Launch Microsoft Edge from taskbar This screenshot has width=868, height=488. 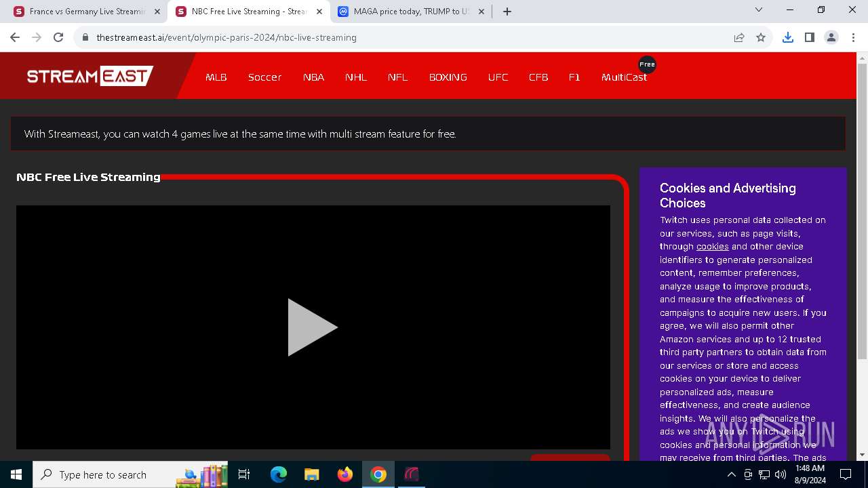pyautogui.click(x=279, y=474)
